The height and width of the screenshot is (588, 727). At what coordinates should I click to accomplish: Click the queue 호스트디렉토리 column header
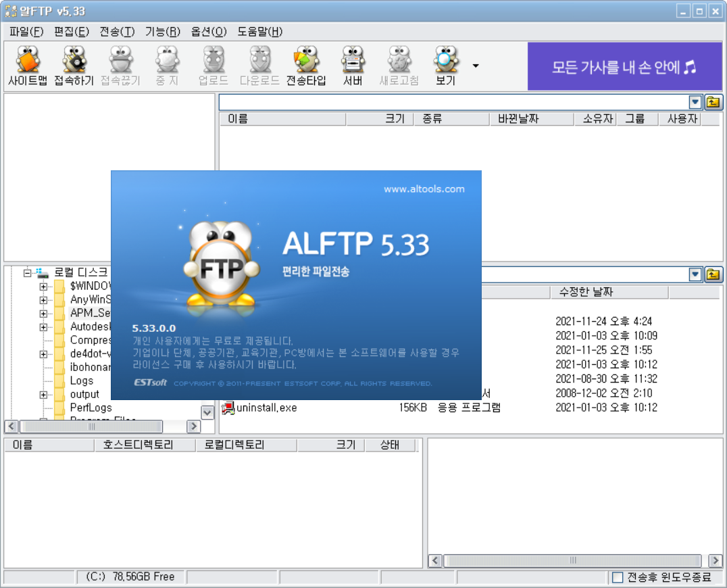145,445
